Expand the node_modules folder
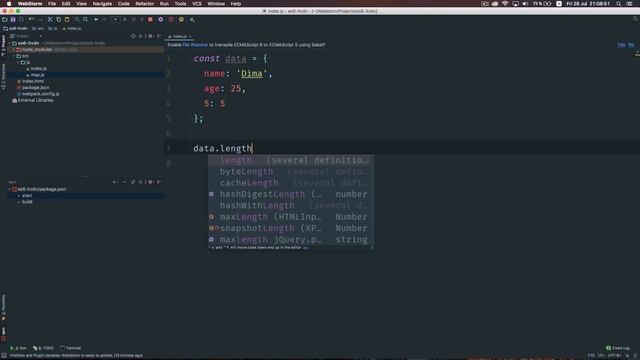The width and height of the screenshot is (640, 360). coord(14,49)
